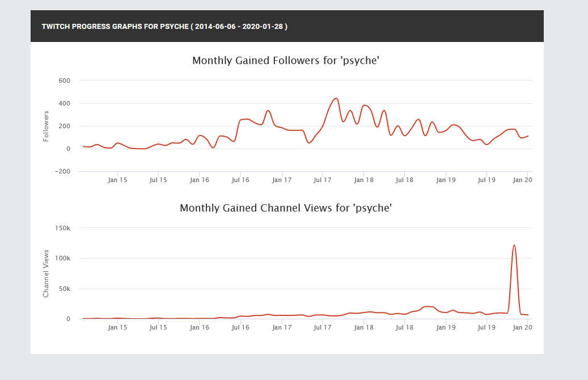
Task: Click 'Jan 15' on the followers chart axis
Action: pos(117,180)
